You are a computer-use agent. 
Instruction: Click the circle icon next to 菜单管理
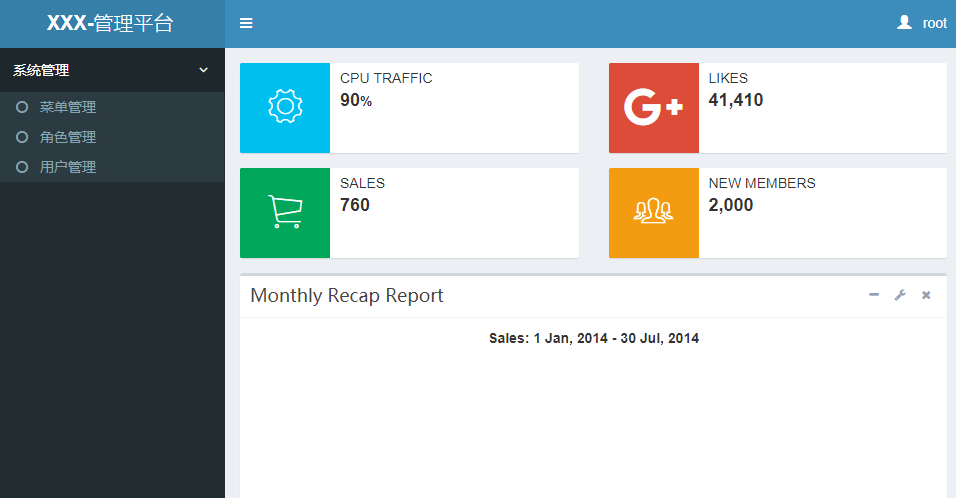pos(22,107)
